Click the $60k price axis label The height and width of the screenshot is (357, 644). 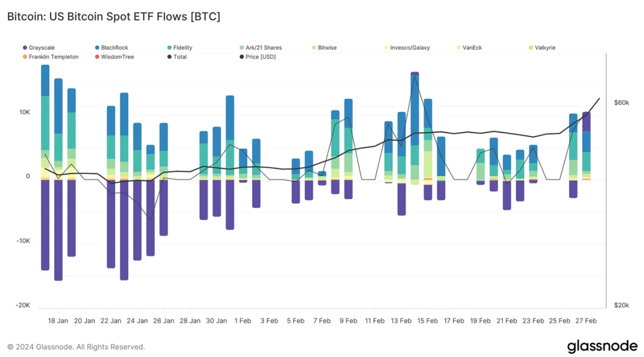pos(622,103)
